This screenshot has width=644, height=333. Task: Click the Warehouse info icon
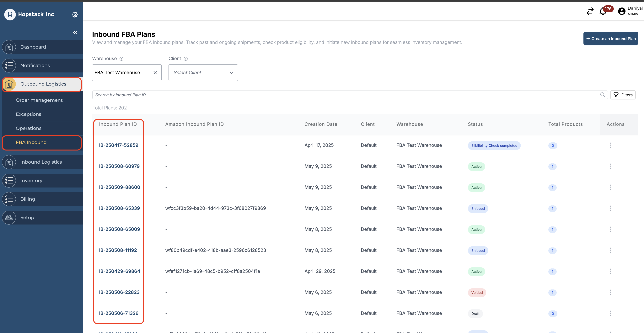coord(121,59)
